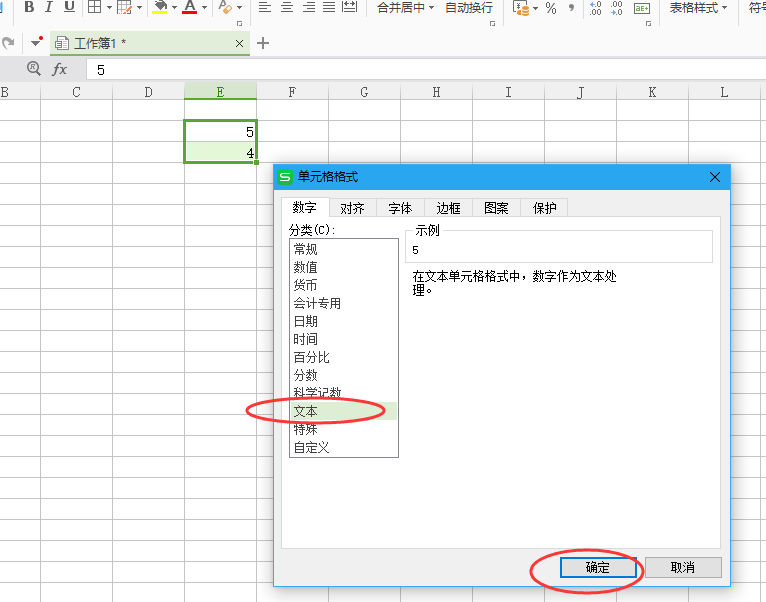The width and height of the screenshot is (766, 602).
Task: Apply the yellow fill color
Action: click(x=160, y=7)
